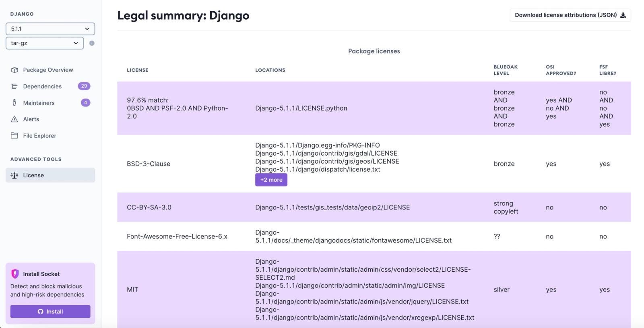
Task: Click the Maintainers person icon
Action: tap(14, 103)
